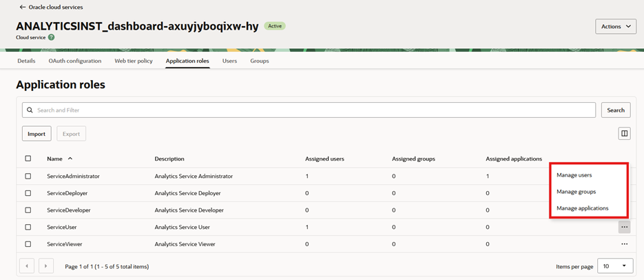
Task: Click the magnifier icon in search box
Action: click(30, 110)
